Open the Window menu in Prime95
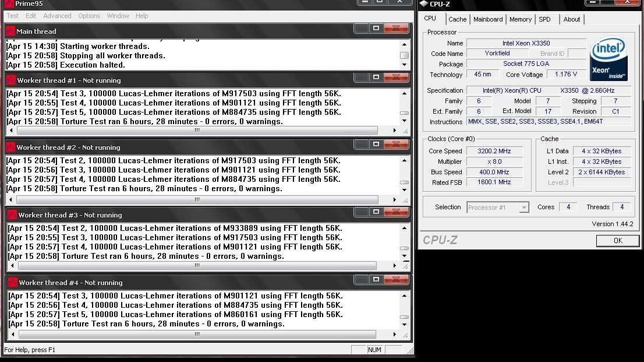Screen dimensions: 644x362 118,16
